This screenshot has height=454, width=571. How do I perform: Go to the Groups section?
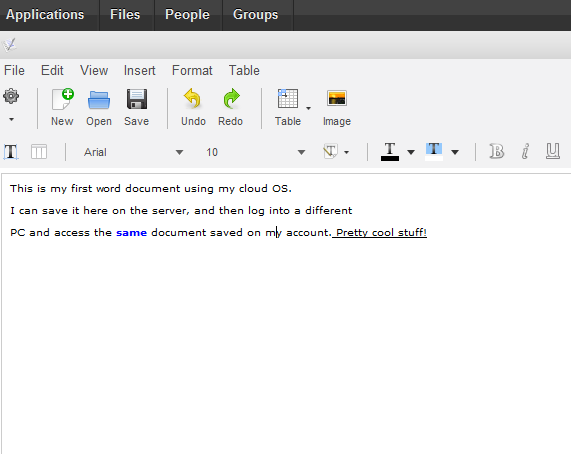click(x=255, y=15)
